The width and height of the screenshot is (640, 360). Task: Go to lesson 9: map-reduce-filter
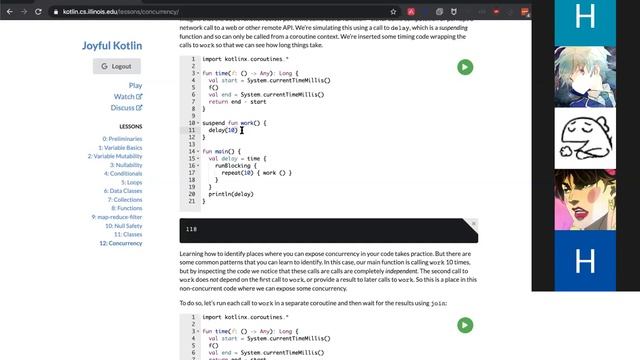[x=117, y=217]
